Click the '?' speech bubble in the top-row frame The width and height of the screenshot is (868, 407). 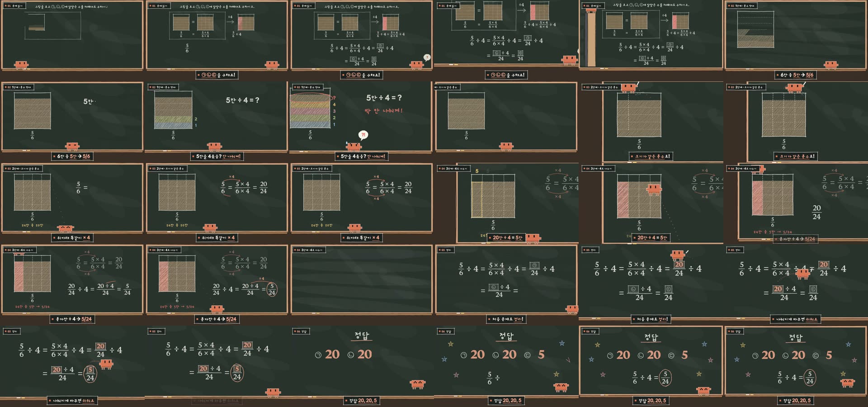(427, 57)
